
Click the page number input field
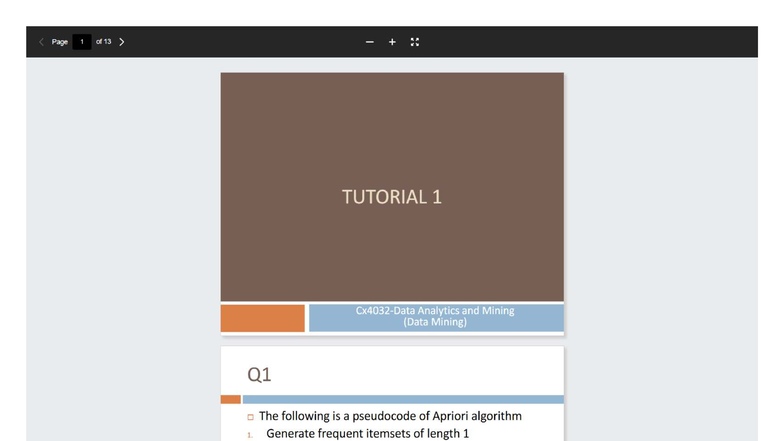tap(82, 42)
